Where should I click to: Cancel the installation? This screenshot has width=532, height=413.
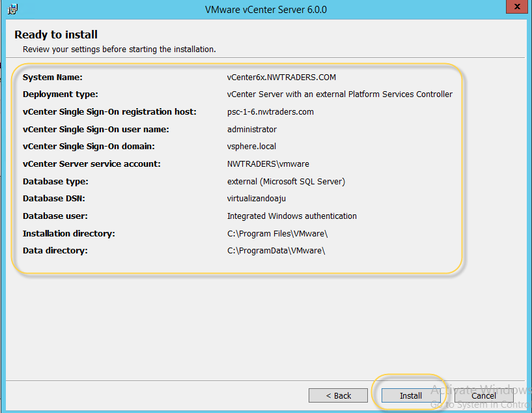point(483,395)
